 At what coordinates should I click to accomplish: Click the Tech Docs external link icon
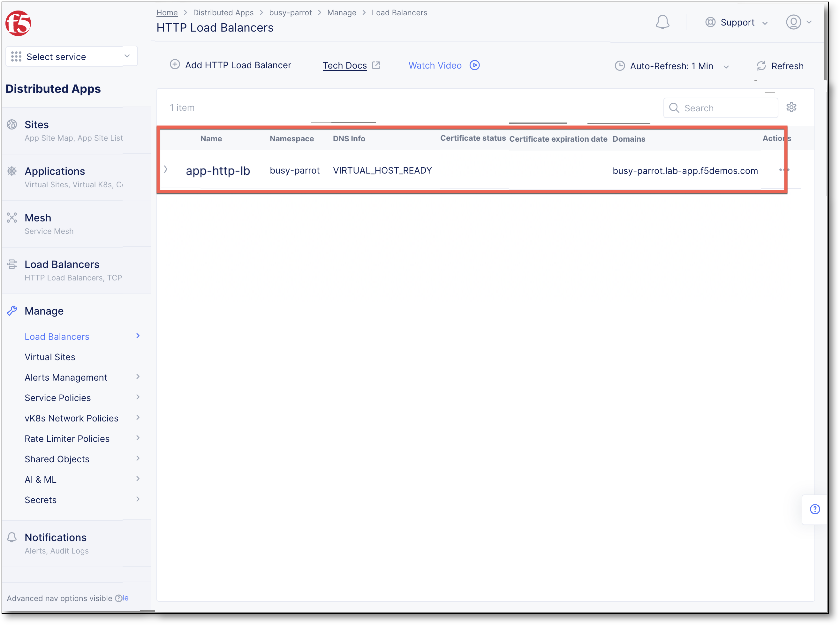376,65
